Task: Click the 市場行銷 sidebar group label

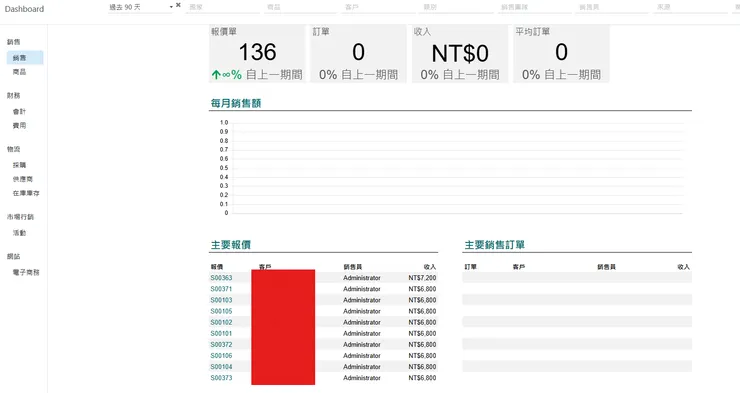Action: (x=20, y=217)
